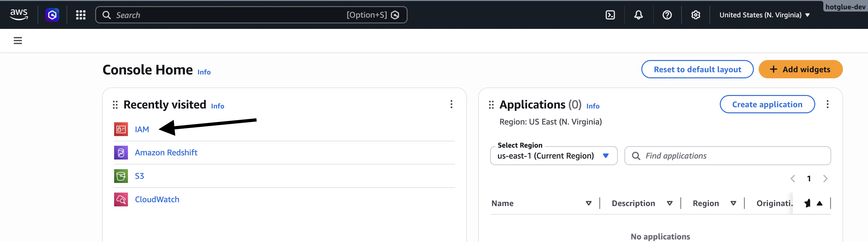Click Reset to default layout button
The height and width of the screenshot is (242, 868).
coord(697,69)
